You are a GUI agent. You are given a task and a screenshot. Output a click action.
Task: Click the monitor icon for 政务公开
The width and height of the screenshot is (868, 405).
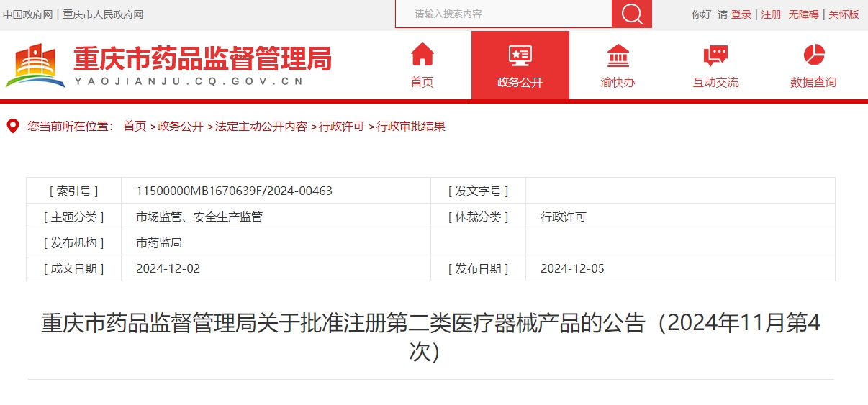pyautogui.click(x=520, y=55)
